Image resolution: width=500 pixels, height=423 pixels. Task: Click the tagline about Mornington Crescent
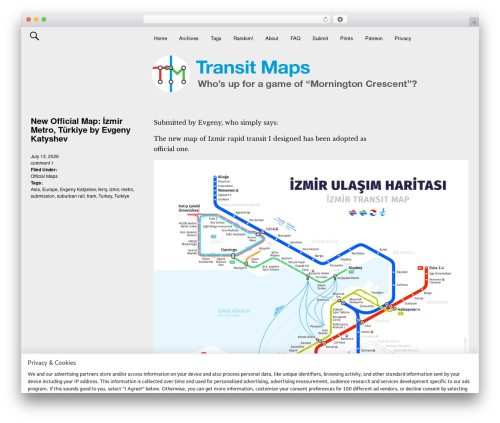coord(307,84)
